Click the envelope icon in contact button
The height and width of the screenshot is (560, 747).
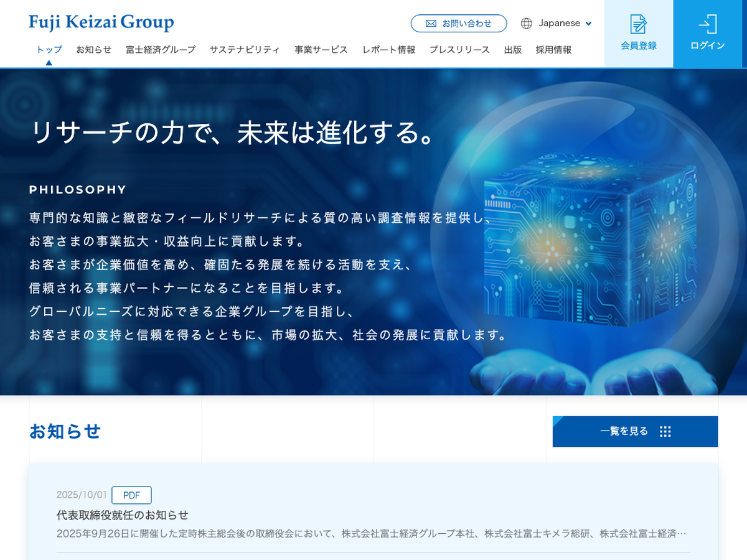click(x=431, y=24)
